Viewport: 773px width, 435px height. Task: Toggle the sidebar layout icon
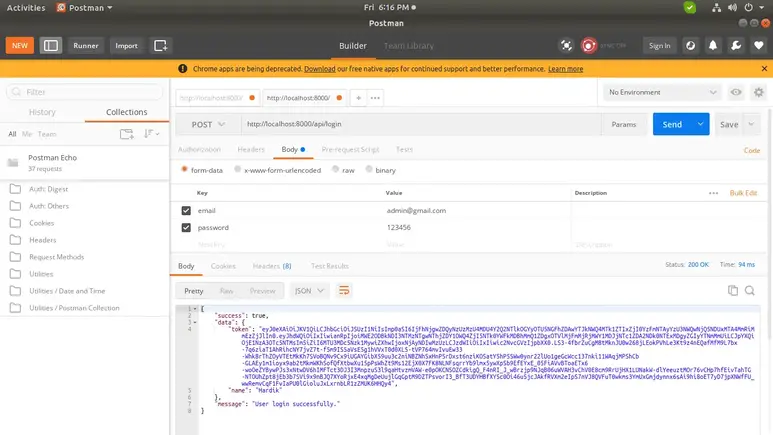pyautogui.click(x=50, y=45)
